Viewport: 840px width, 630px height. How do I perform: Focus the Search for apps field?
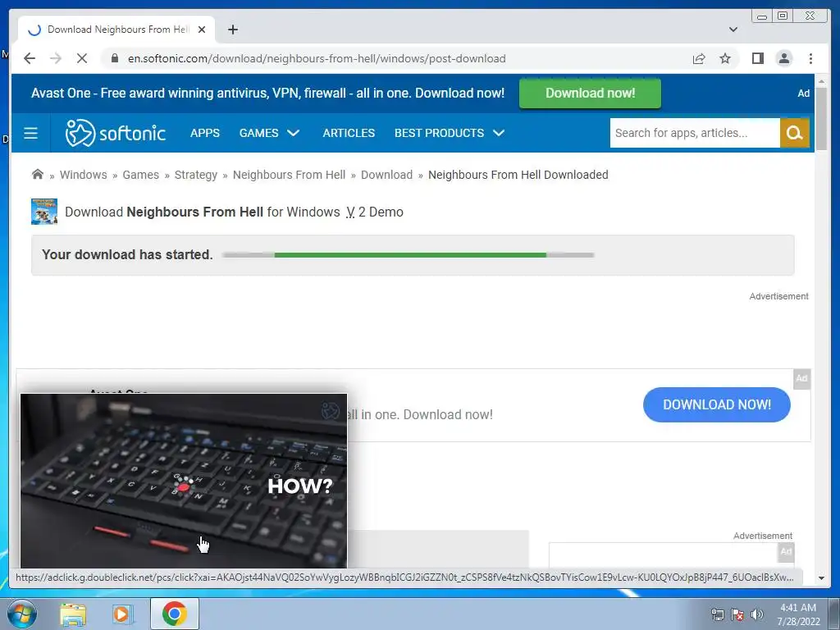pyautogui.click(x=695, y=133)
